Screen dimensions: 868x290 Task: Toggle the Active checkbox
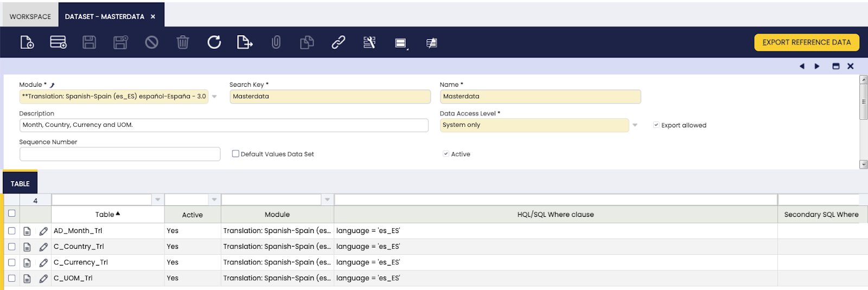tap(446, 154)
